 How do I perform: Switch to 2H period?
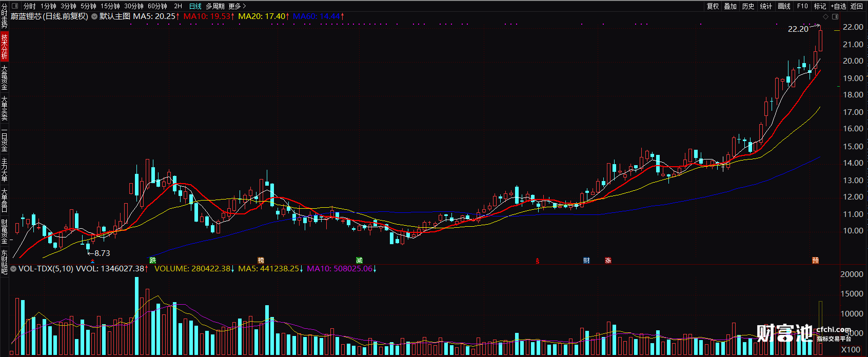tap(178, 6)
